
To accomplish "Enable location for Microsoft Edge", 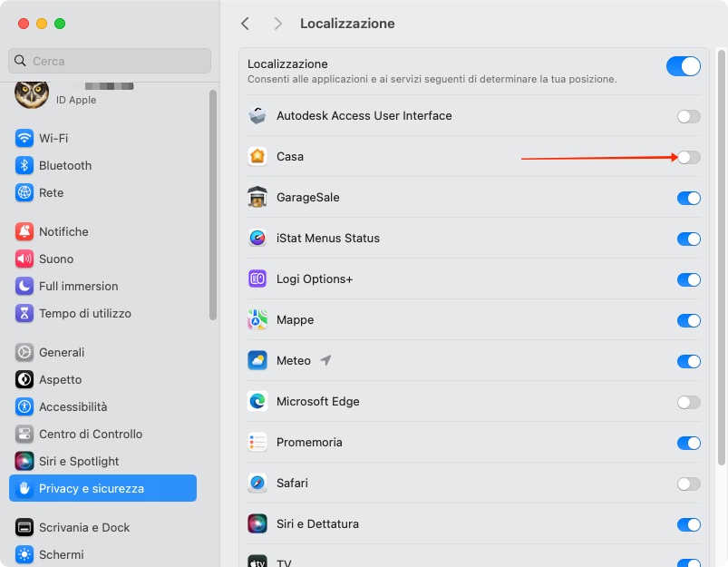I will (x=688, y=402).
